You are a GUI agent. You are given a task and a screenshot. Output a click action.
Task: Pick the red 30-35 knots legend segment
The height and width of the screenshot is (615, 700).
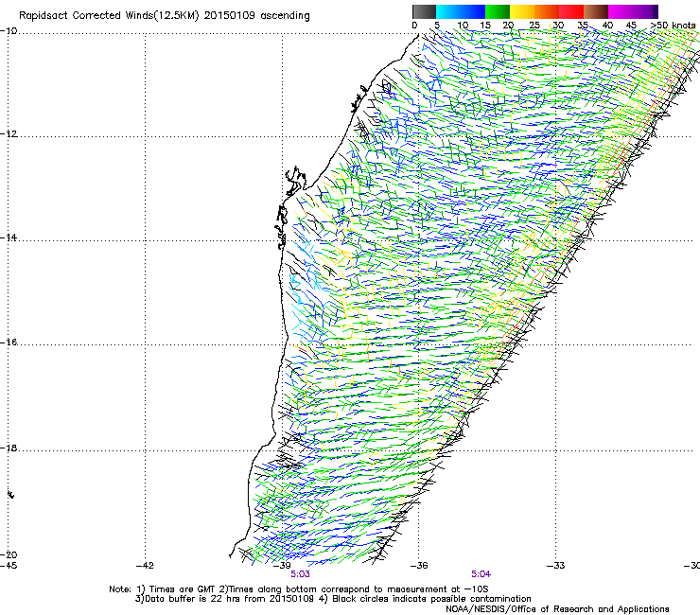pyautogui.click(x=571, y=11)
